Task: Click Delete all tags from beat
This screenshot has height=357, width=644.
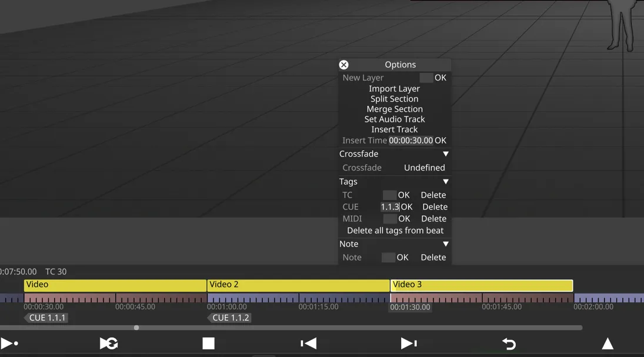Action: point(395,231)
